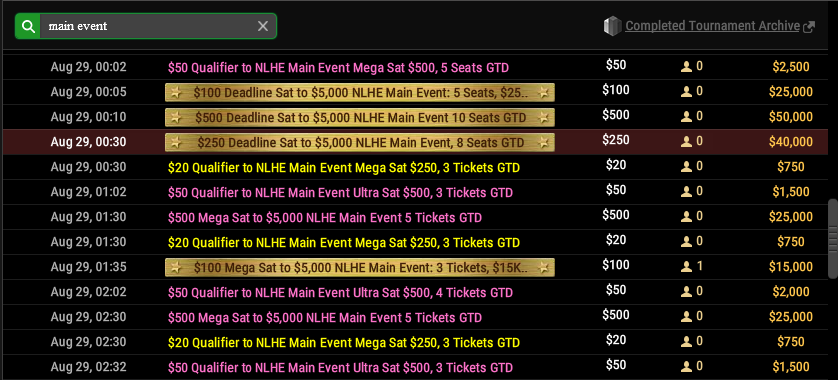
Task: Click left star on $250 Deadline Sat banner
Action: 176,143
